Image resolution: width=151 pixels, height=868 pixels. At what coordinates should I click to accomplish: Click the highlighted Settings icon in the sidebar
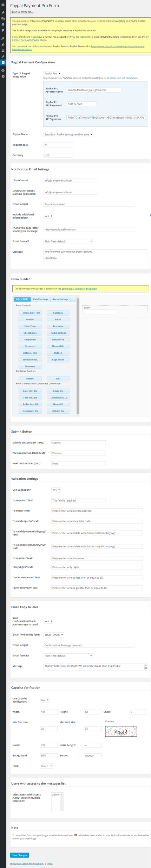(x=3, y=62)
